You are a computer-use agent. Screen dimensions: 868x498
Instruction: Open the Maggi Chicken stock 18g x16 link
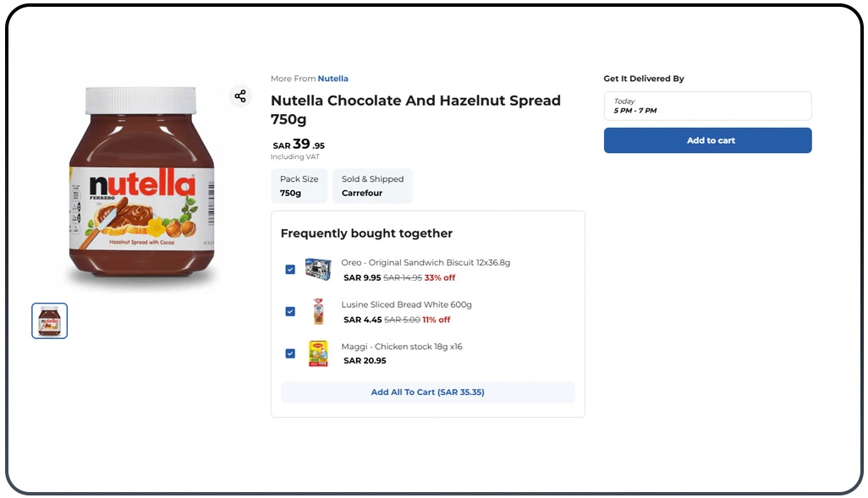pyautogui.click(x=402, y=347)
